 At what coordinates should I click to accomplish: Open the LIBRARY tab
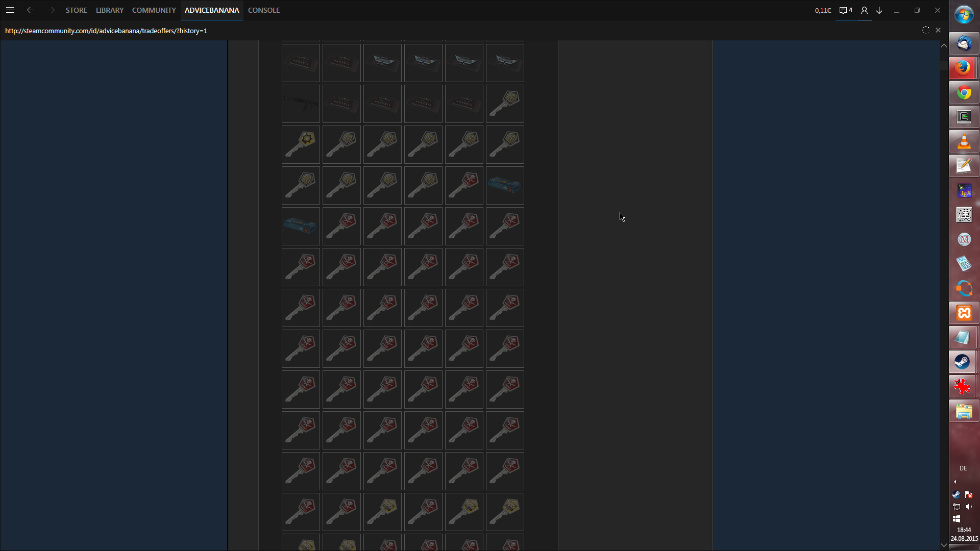tap(110, 10)
